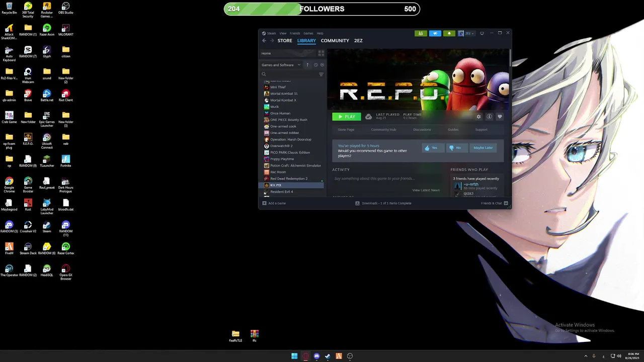The height and width of the screenshot is (362, 644).
Task: Open Steam announcements megaphone icon
Action: (435, 33)
